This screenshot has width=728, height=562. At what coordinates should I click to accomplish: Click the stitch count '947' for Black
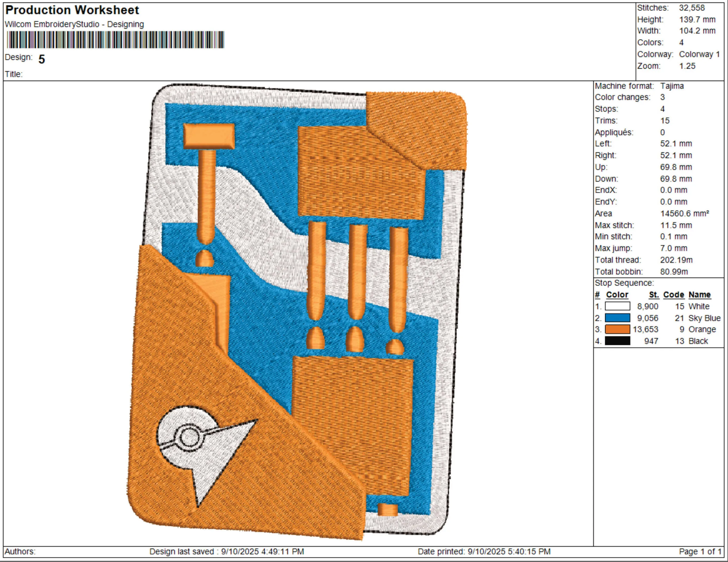tap(651, 341)
